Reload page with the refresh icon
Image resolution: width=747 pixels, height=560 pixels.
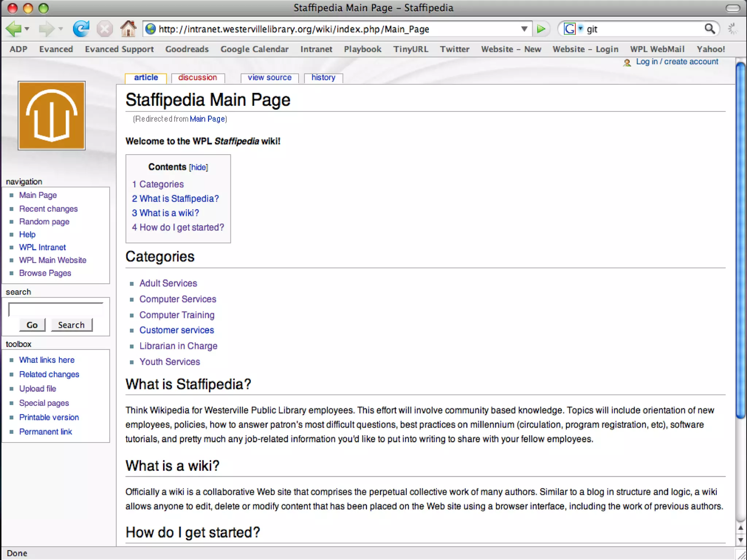[x=81, y=28]
